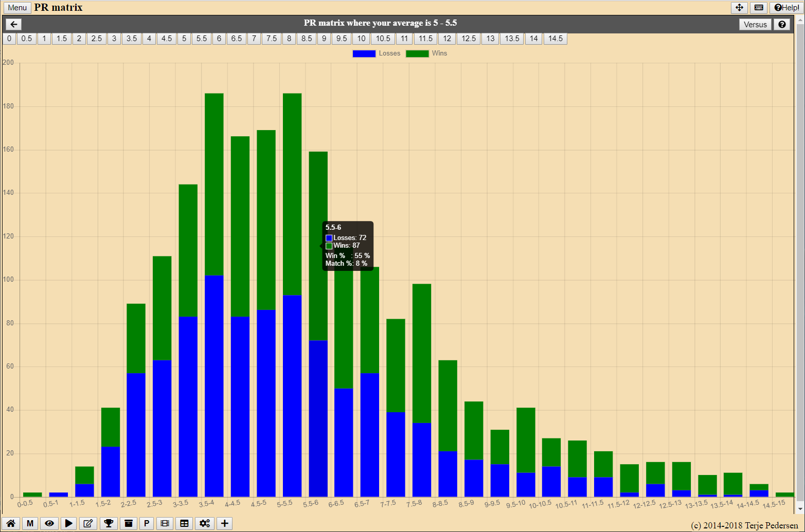This screenshot has width=805, height=532.
Task: Select the 5.5 PR range tab
Action: point(202,39)
